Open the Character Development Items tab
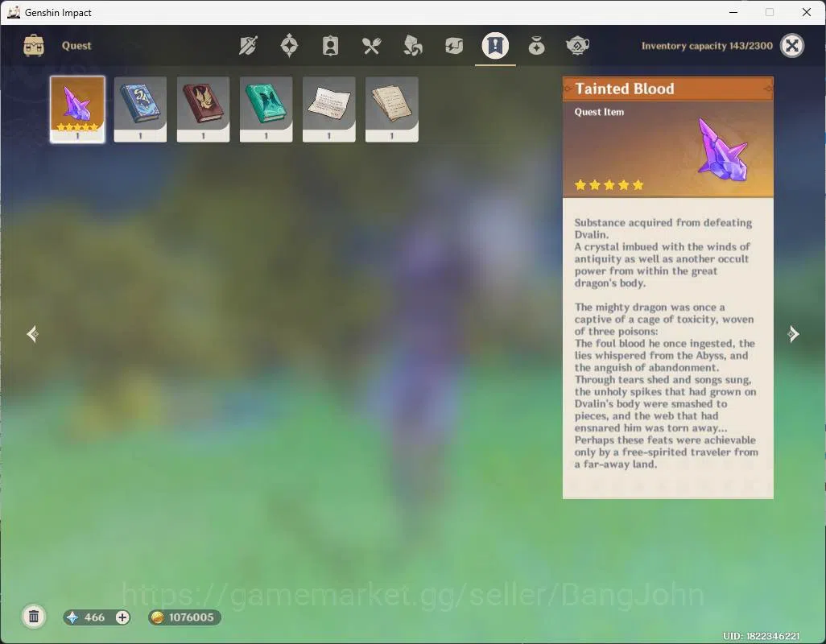826x644 pixels. pyautogui.click(x=330, y=46)
